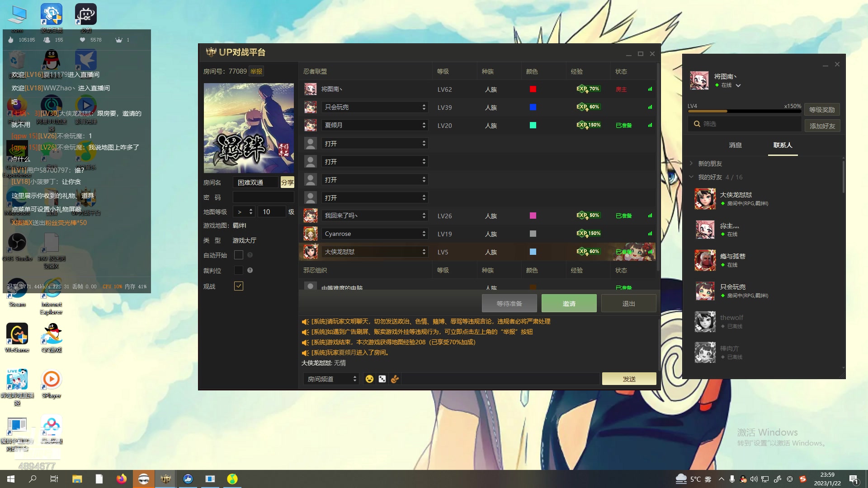The image size is (868, 488).
Task: Click 举报 link next to room number
Action: pyautogui.click(x=256, y=71)
